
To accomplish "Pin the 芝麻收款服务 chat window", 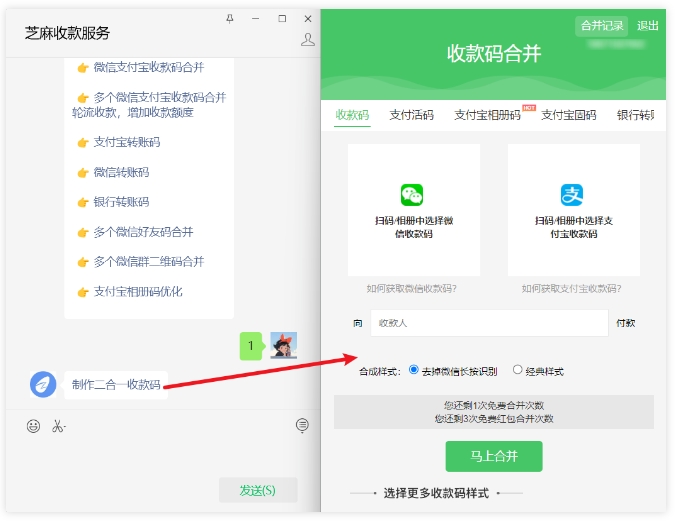I will (x=229, y=19).
